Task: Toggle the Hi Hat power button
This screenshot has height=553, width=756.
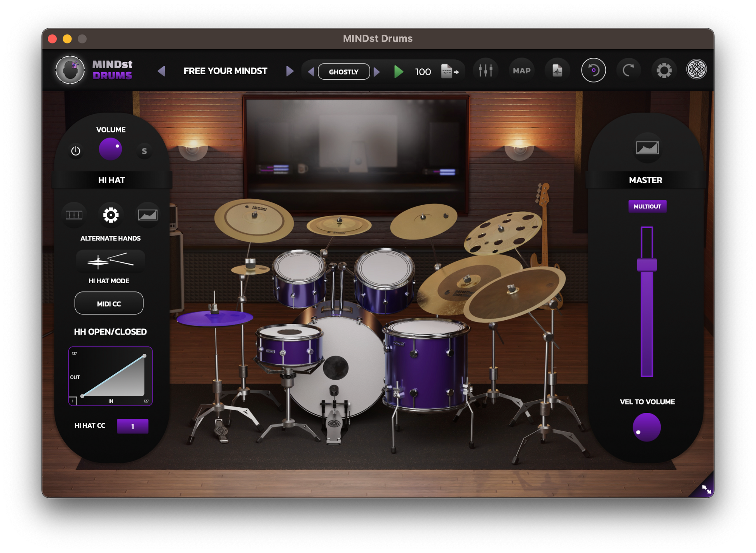Action: [76, 151]
